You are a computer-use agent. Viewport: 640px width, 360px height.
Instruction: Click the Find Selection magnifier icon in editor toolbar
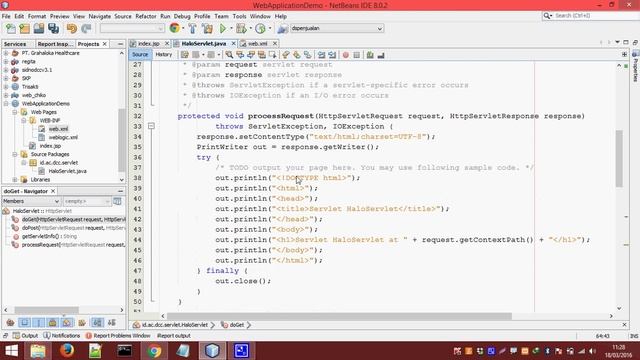tap(229, 55)
